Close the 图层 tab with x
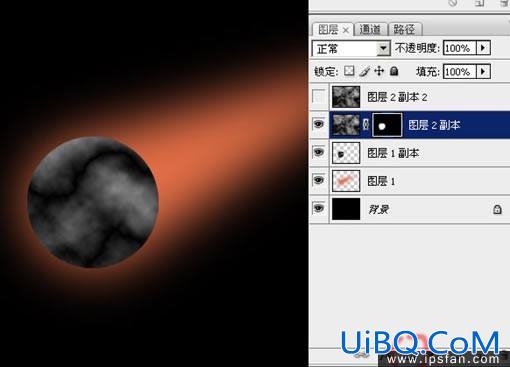The image size is (510, 367). [x=346, y=30]
